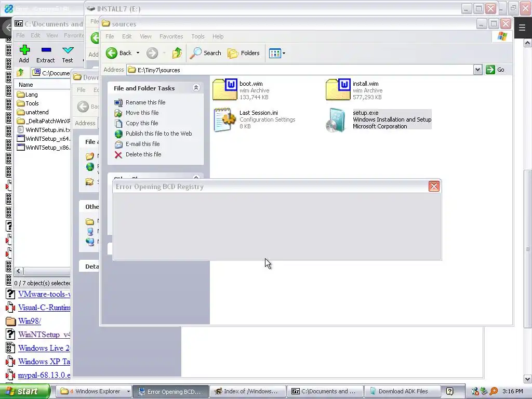Click E-mail this file task
This screenshot has height=399, width=532.
coord(142,144)
